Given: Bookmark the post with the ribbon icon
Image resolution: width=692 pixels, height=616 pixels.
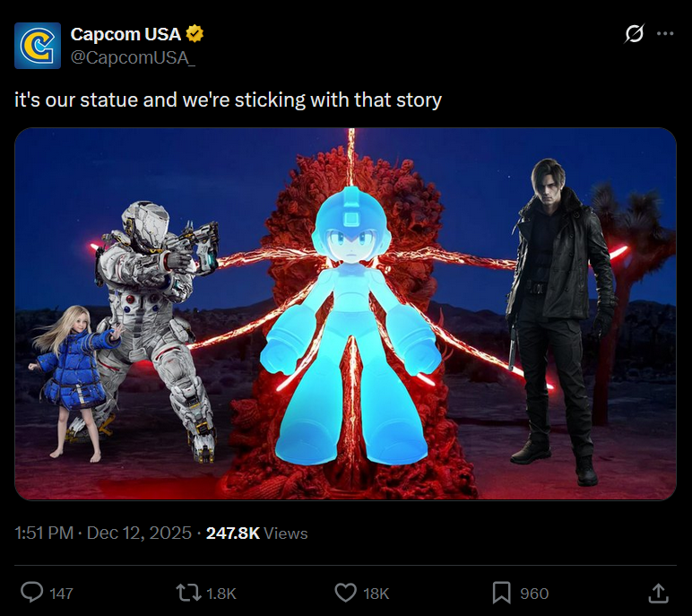Looking at the screenshot, I should coord(501,593).
